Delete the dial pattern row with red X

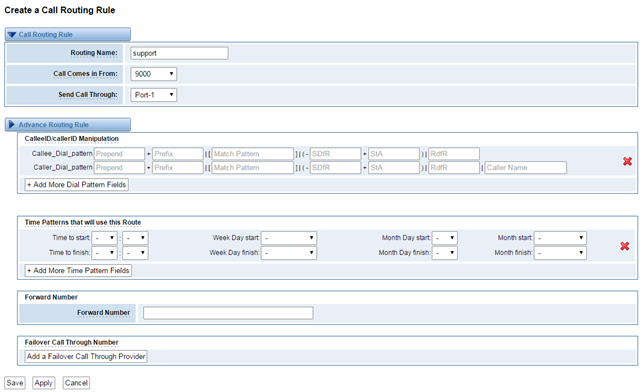[627, 161]
